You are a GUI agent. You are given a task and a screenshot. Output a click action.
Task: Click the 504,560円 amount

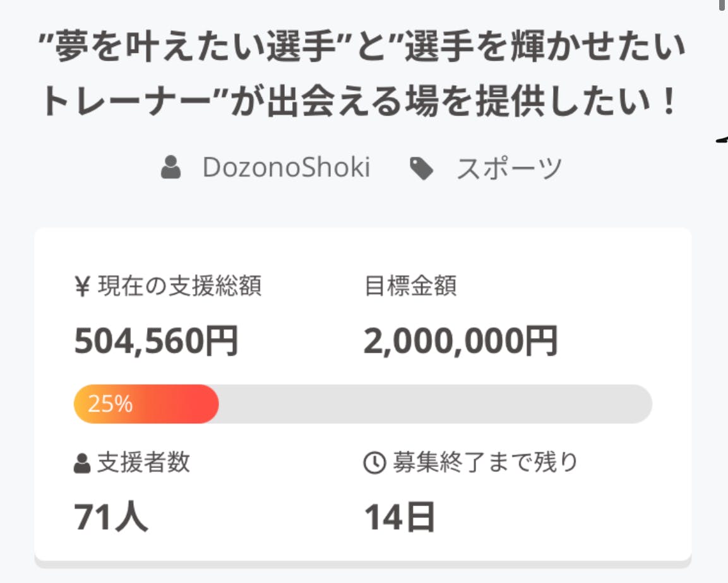click(x=156, y=341)
